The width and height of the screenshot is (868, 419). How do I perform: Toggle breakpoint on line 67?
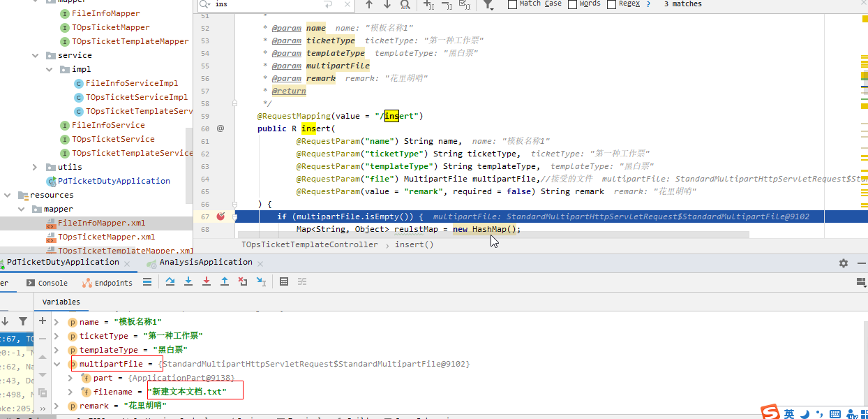coord(221,216)
